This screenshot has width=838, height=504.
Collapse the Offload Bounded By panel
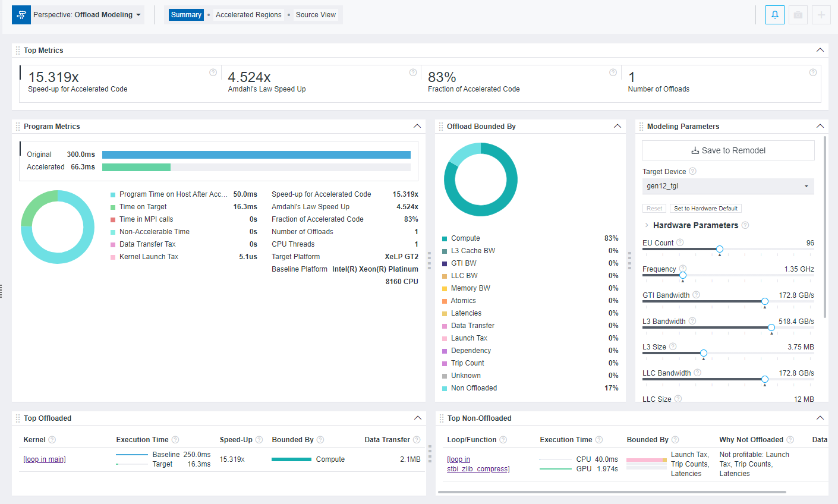coord(618,127)
